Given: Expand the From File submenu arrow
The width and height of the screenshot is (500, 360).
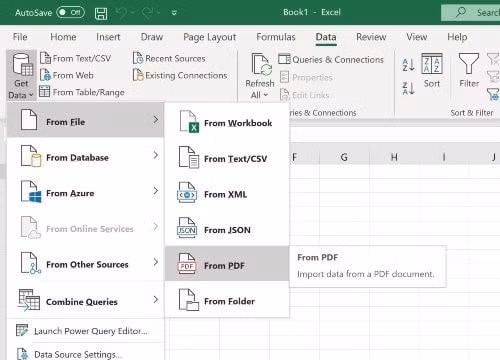Looking at the screenshot, I should 156,119.
